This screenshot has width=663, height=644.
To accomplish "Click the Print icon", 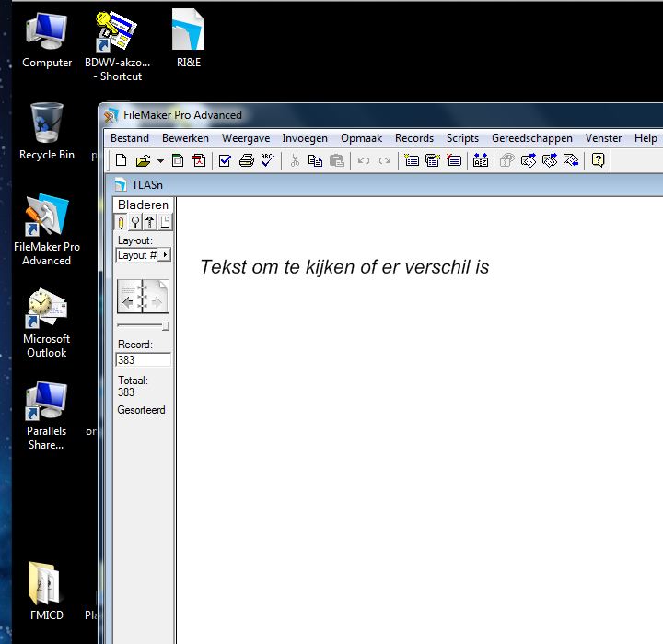I will [x=247, y=161].
